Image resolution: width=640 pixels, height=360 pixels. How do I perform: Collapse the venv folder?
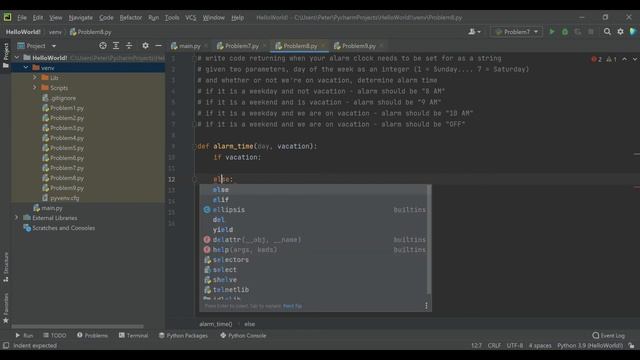tap(26, 68)
